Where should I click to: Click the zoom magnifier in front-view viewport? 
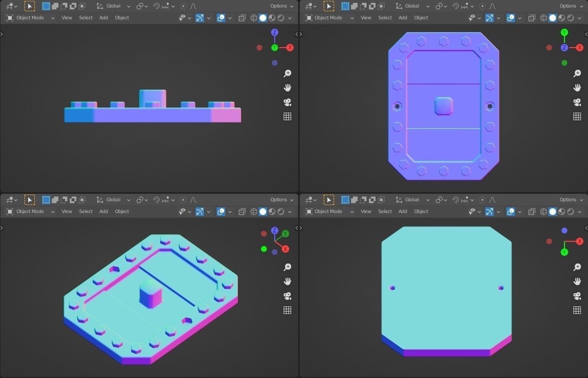(287, 74)
